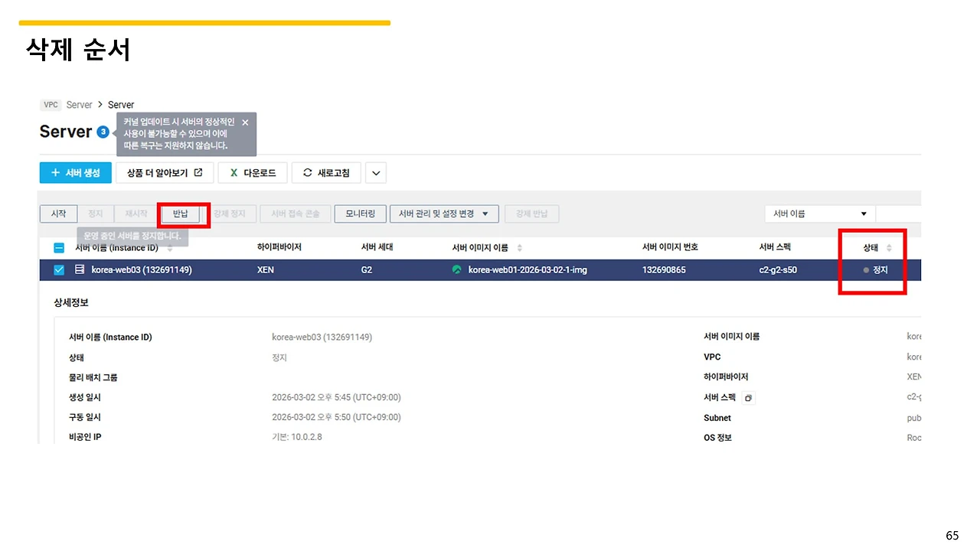Toggle the select-all header checkbox

[x=59, y=248]
